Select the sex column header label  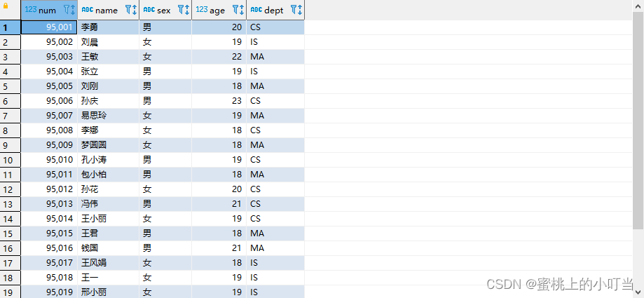tap(163, 11)
